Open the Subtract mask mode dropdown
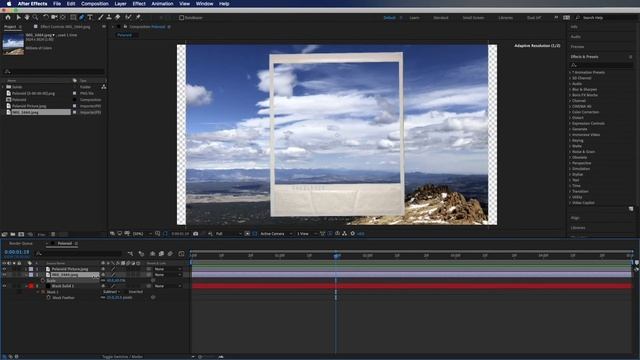The image size is (640, 360). coord(111,292)
